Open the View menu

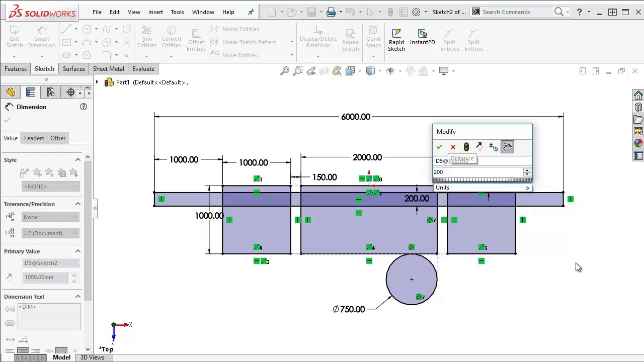134,12
